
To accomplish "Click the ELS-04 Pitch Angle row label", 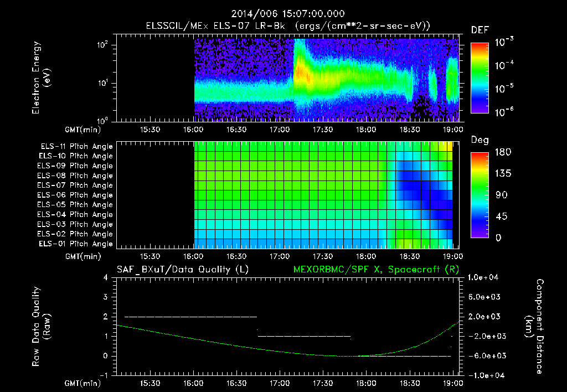I will [75, 215].
